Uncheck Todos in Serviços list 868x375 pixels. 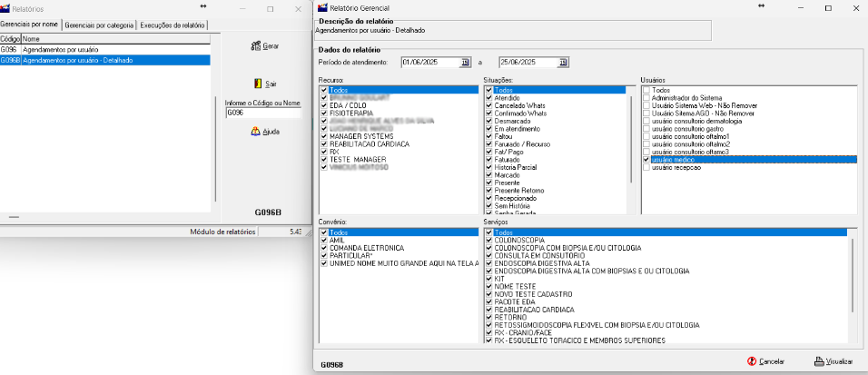[488, 232]
